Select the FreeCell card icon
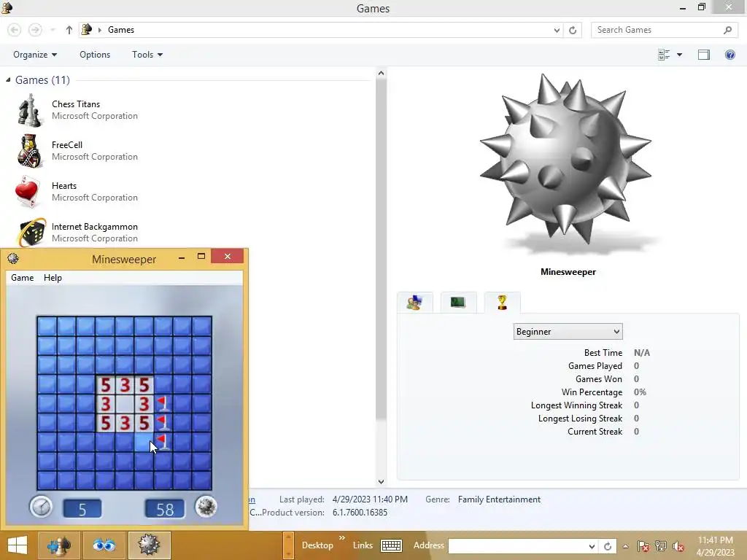Viewport: 747px width, 560px height. 29,151
